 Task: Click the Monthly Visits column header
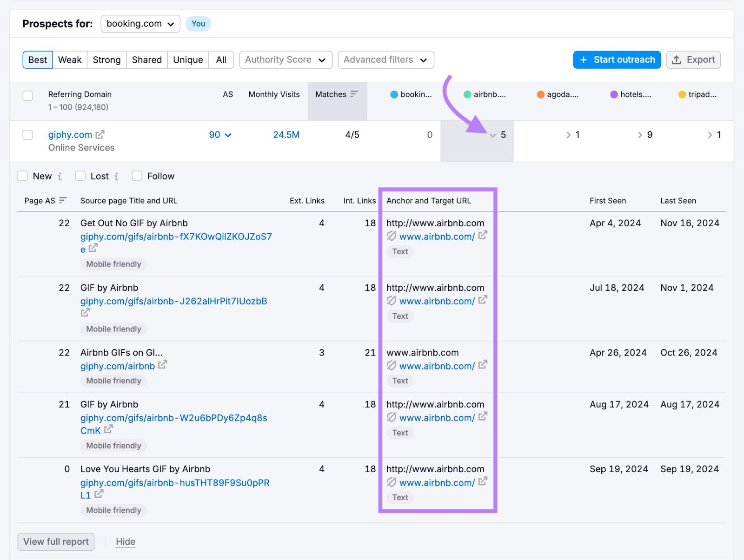tap(274, 94)
